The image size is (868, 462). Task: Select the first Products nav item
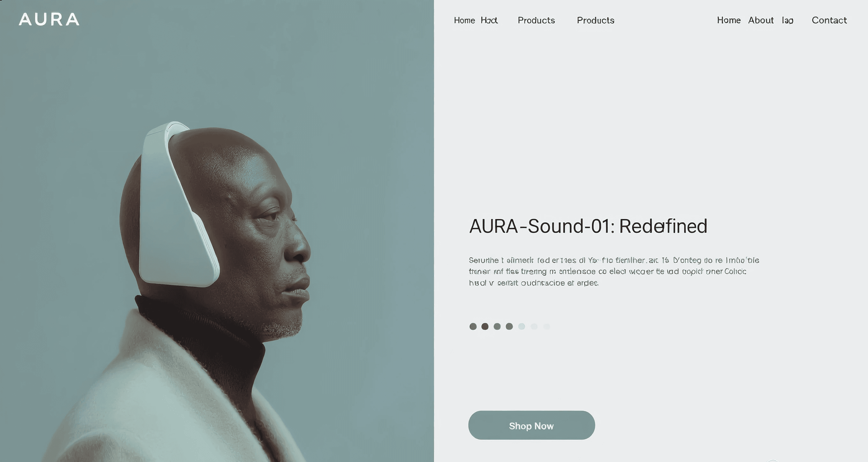tap(536, 20)
